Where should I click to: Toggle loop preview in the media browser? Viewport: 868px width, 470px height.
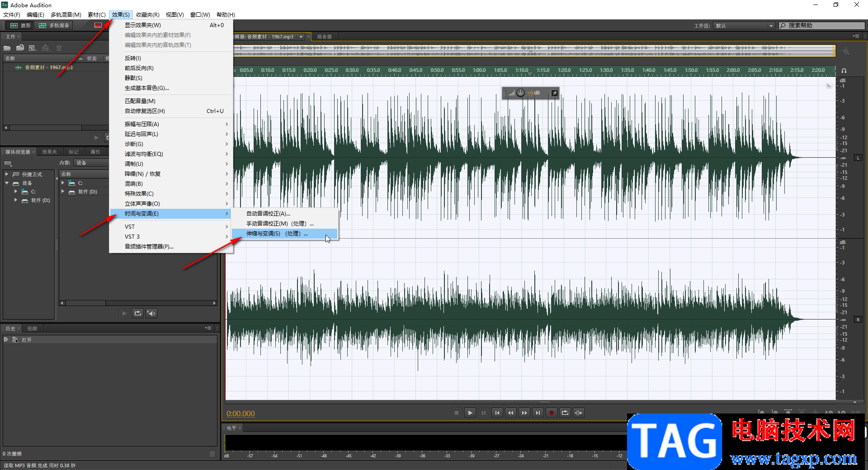coord(138,313)
